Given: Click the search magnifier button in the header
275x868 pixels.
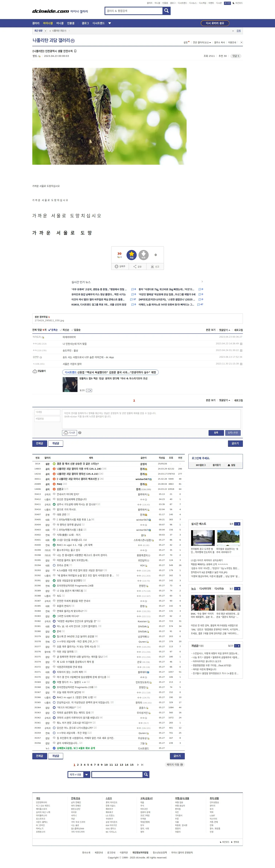Looking at the screenshot, I should pyautogui.click(x=166, y=11).
